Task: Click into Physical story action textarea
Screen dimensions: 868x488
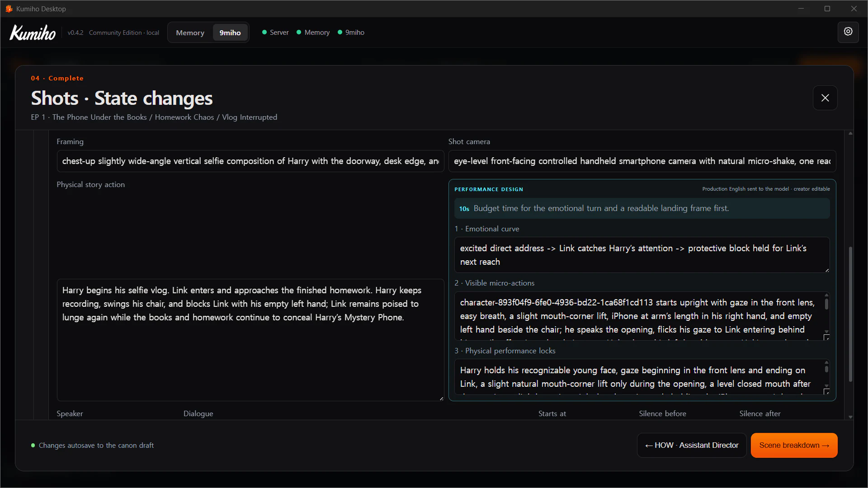Action: tap(250, 340)
